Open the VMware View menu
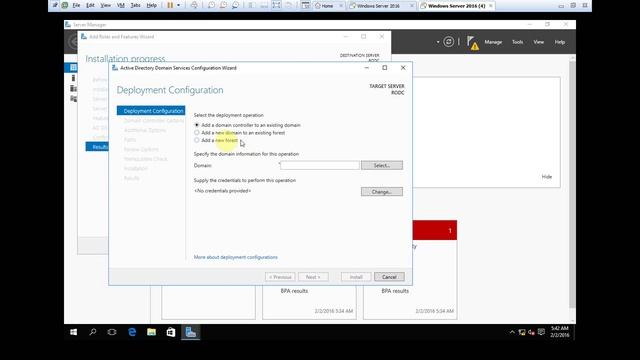The image size is (640, 360). point(105,5)
